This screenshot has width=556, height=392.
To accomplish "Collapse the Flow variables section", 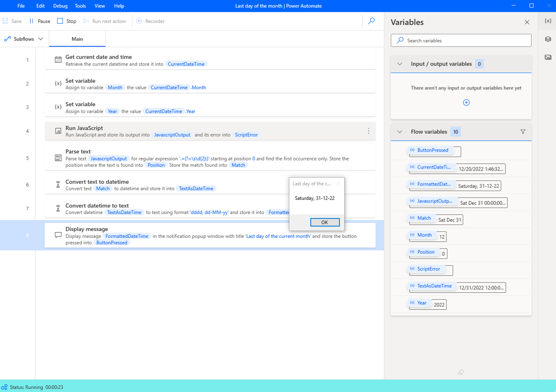I will [x=399, y=131].
